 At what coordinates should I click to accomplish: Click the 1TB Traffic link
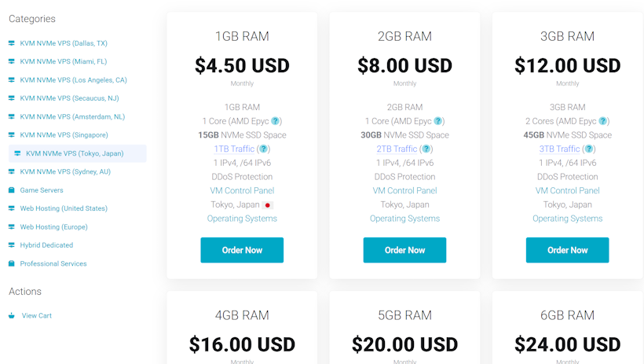[x=234, y=149]
